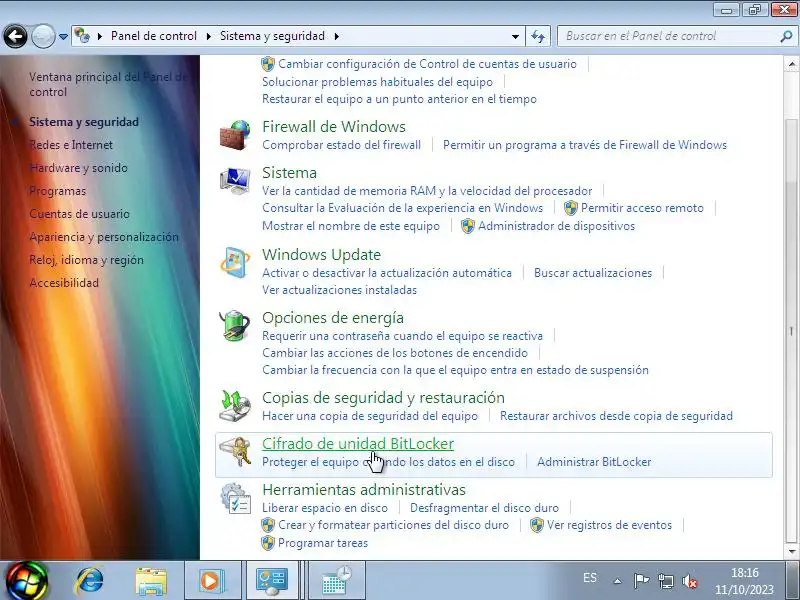Open Firewall de Windows heading

(334, 127)
